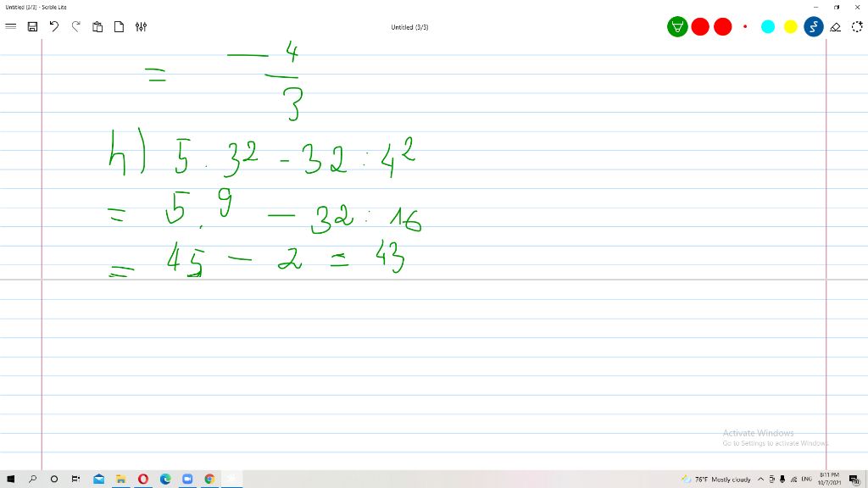This screenshot has width=868, height=488.
Task: Open the 8:11 PM clock calendar
Action: click(x=829, y=480)
